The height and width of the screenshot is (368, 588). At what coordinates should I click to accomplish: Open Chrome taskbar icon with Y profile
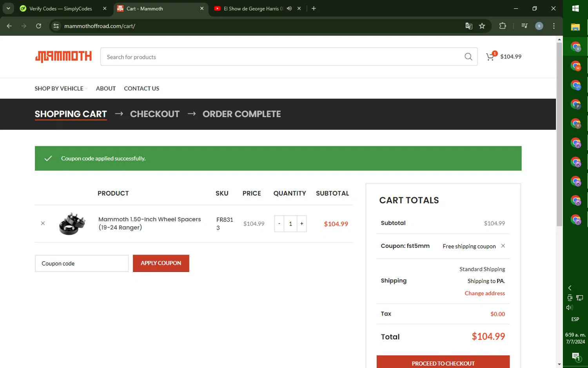575,124
